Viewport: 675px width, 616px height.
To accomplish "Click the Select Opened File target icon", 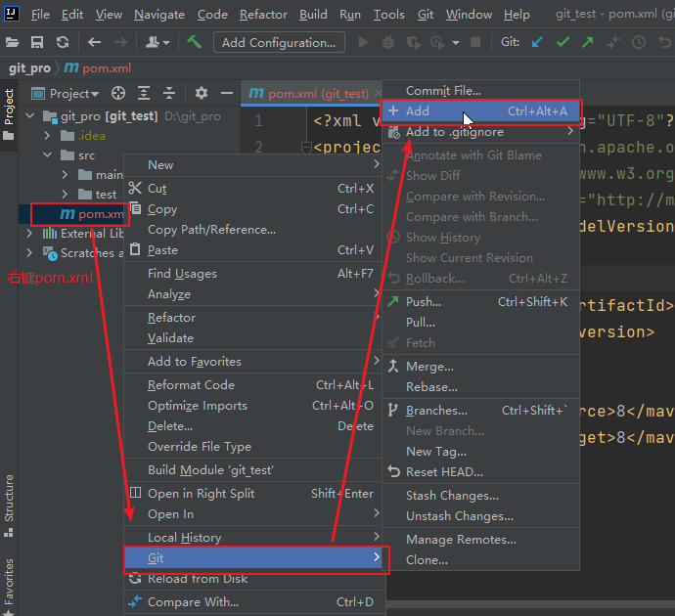I will click(x=118, y=93).
